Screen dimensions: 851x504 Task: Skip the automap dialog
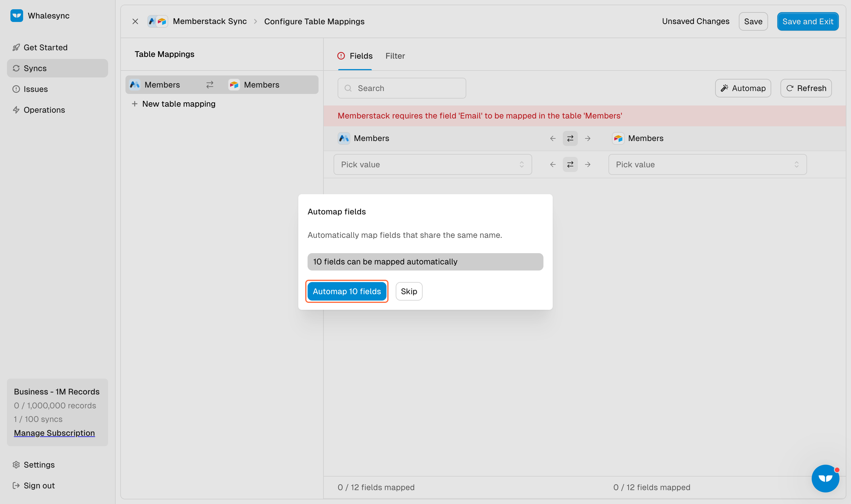pyautogui.click(x=409, y=291)
